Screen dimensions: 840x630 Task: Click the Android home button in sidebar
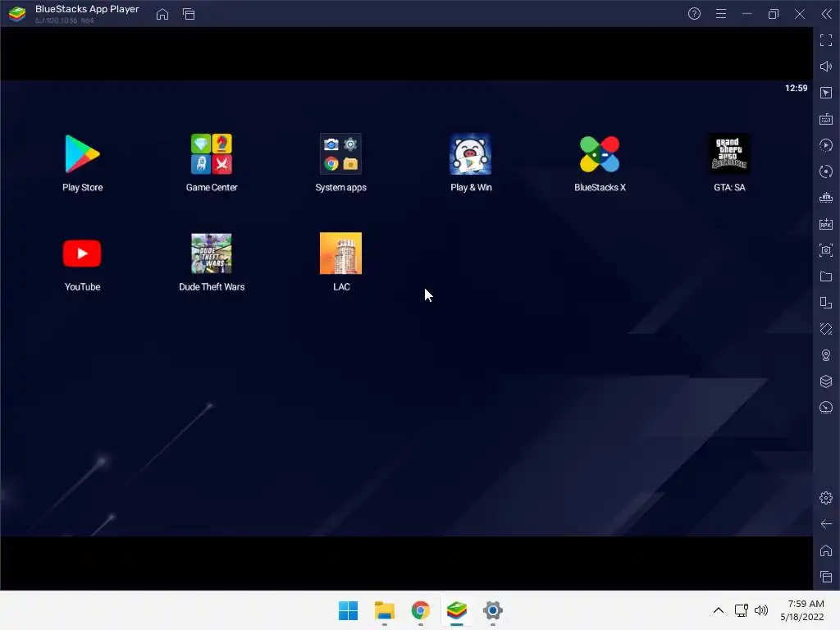[x=826, y=550]
